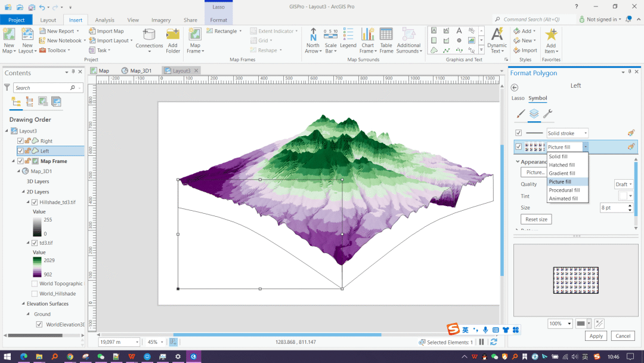Click the symbol preview thumbnail
The image size is (644, 363).
(x=575, y=281)
